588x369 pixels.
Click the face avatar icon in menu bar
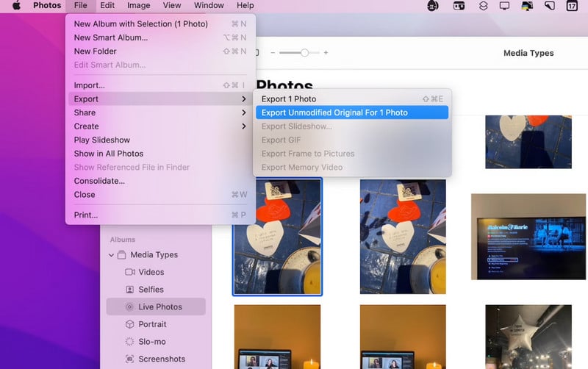433,6
